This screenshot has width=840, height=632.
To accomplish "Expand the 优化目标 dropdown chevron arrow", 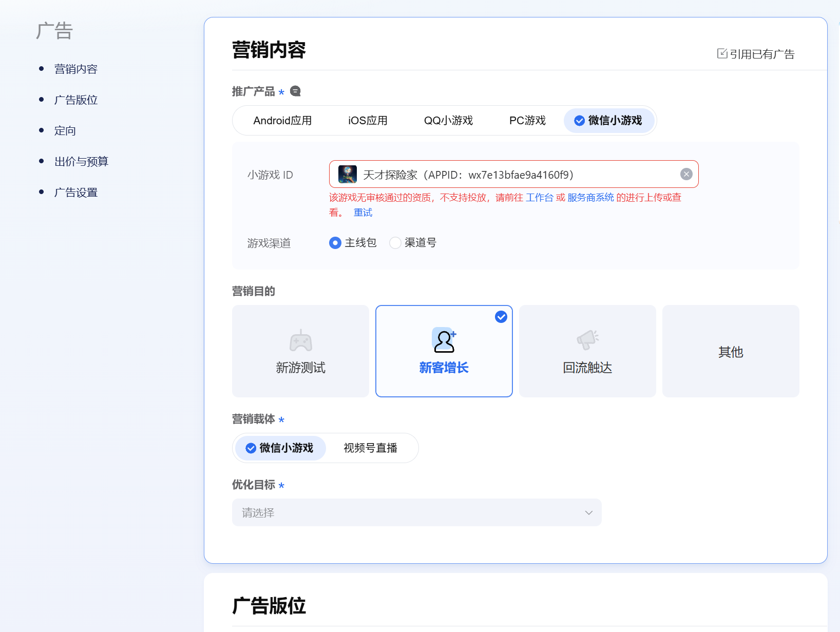I will coord(589,512).
